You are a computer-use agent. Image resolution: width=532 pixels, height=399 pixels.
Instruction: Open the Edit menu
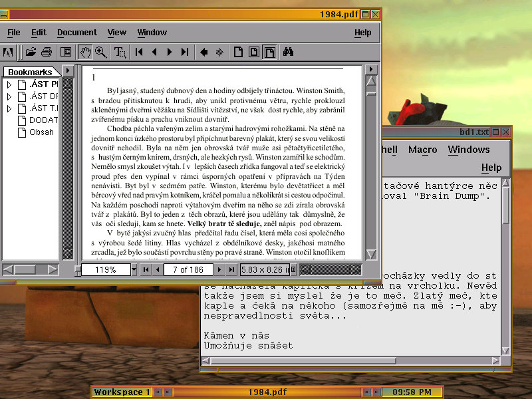pyautogui.click(x=39, y=33)
